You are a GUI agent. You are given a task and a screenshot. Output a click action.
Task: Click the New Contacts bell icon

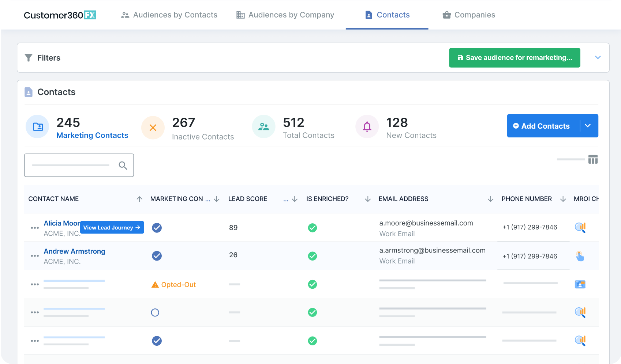pyautogui.click(x=367, y=126)
